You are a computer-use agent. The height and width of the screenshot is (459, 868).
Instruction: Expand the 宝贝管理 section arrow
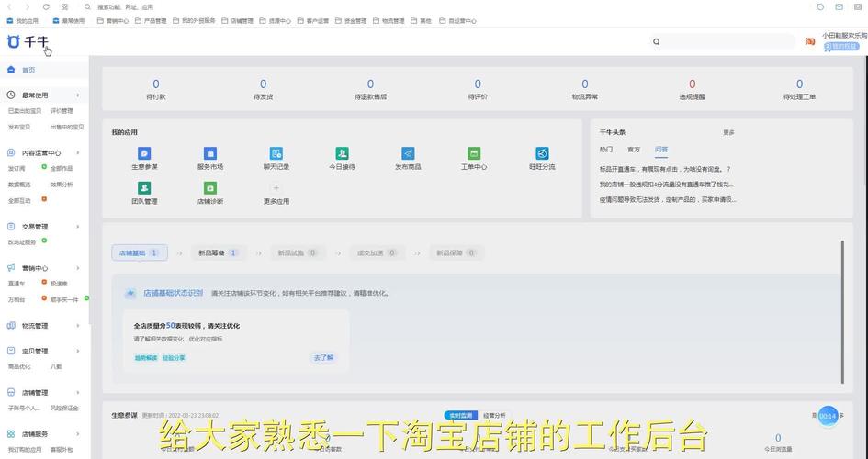click(77, 351)
